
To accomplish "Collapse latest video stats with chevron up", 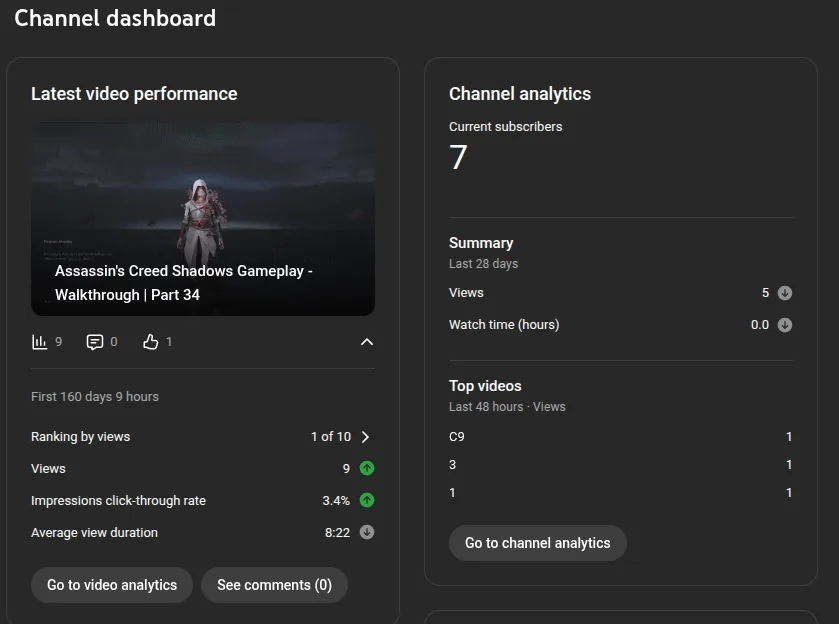I will coord(367,341).
